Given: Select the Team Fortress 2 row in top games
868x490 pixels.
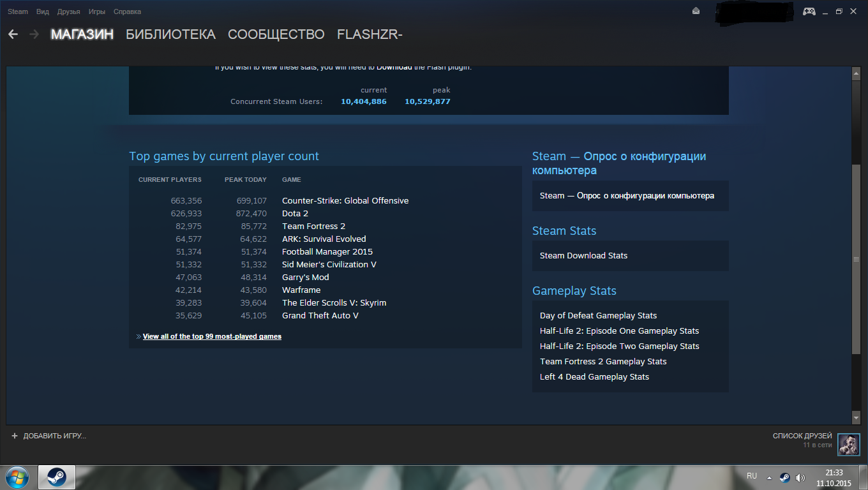Looking at the screenshot, I should [313, 226].
